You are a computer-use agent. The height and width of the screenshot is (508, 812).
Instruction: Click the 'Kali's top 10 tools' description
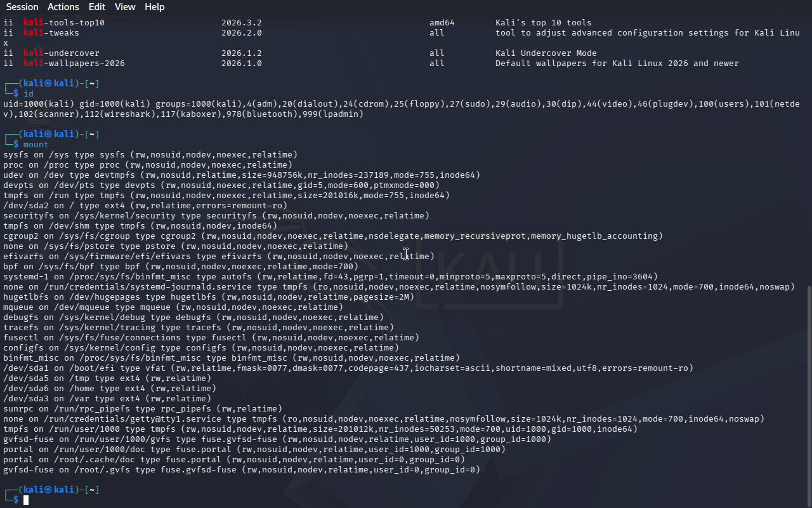(544, 23)
